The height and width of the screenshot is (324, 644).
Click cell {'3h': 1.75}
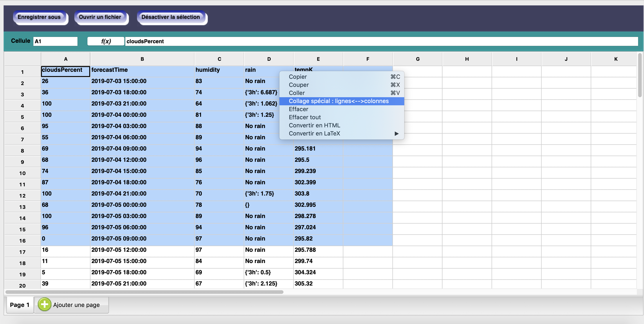click(x=269, y=195)
